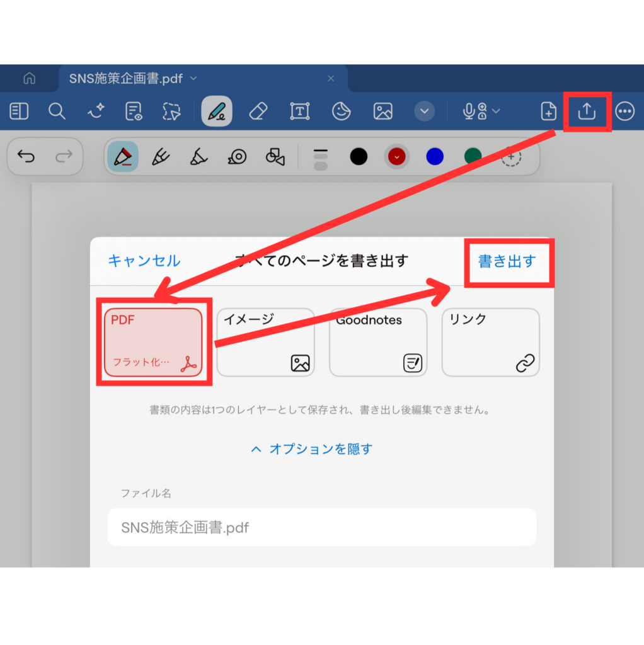Collapse options with オプションを隠す

click(x=312, y=449)
